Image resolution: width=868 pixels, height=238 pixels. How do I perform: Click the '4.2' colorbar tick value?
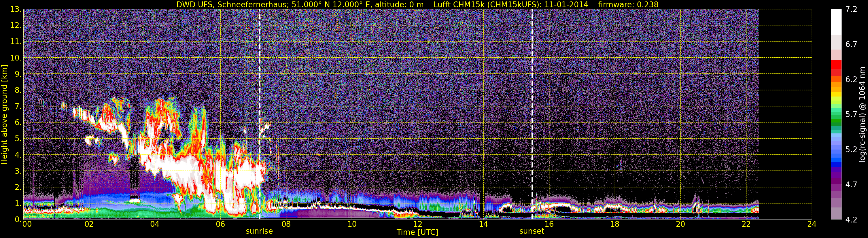click(851, 220)
